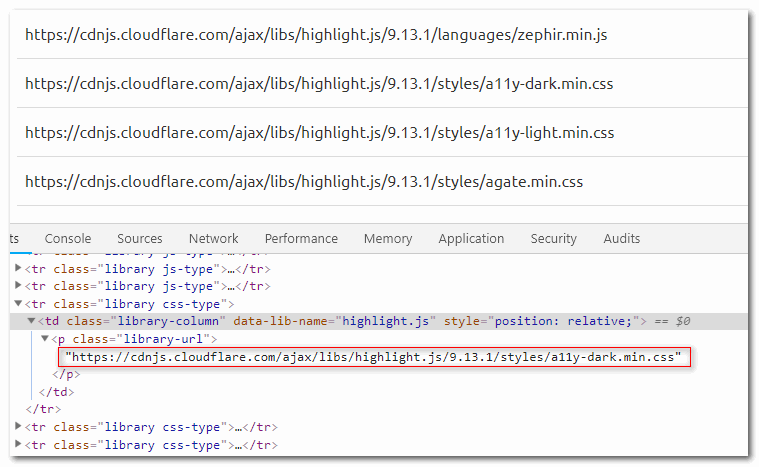The width and height of the screenshot is (759, 467).
Task: Select the closing </td> tag line
Action: (56, 392)
